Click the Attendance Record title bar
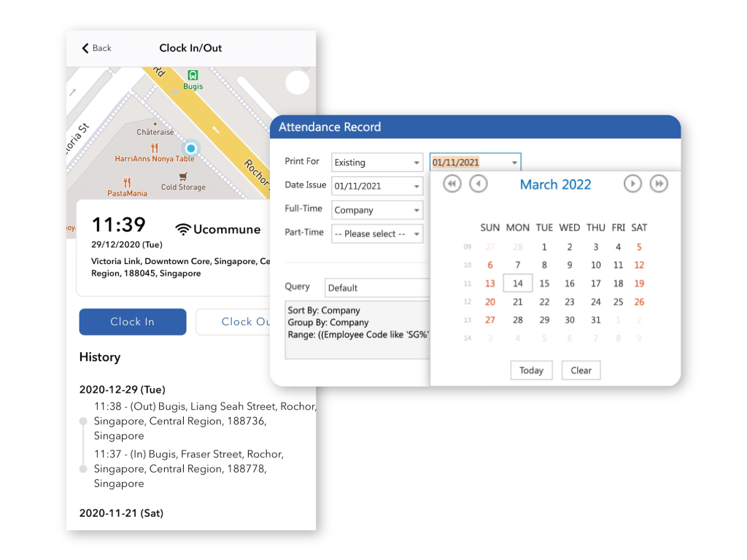 475,127
